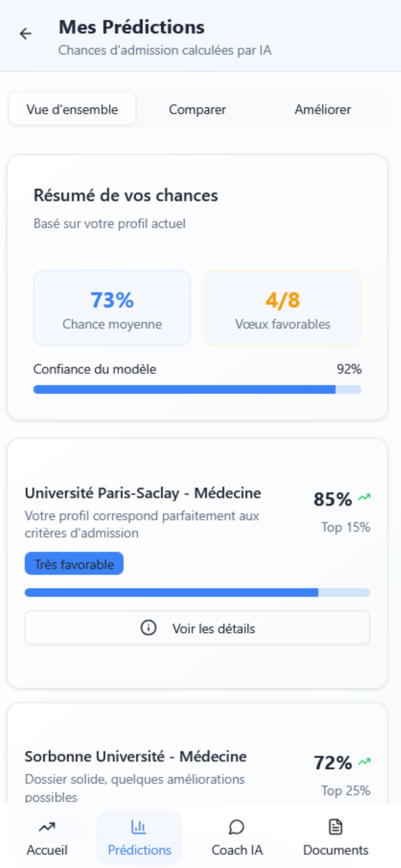Select the Vue d'ensemble tab
This screenshot has height=868, width=401.
[72, 109]
